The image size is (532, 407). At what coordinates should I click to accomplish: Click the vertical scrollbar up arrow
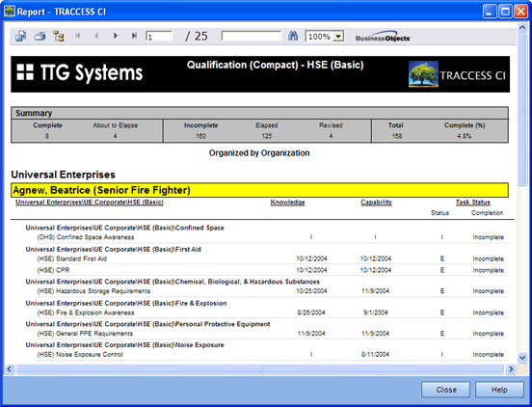[x=522, y=28]
